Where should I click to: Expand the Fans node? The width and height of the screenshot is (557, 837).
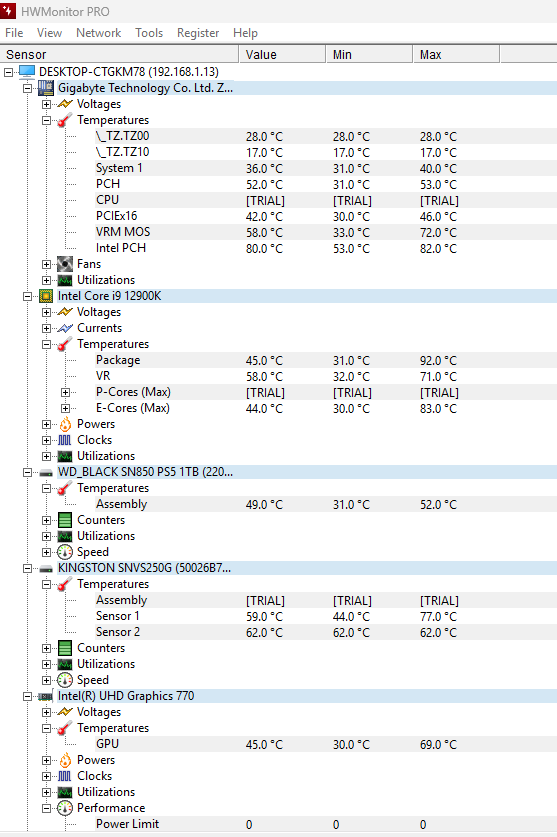click(46, 264)
